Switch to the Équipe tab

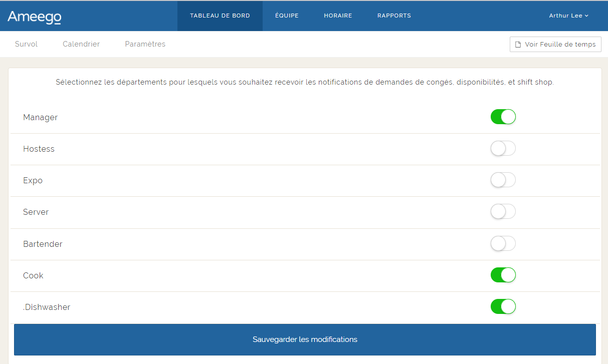tap(287, 16)
